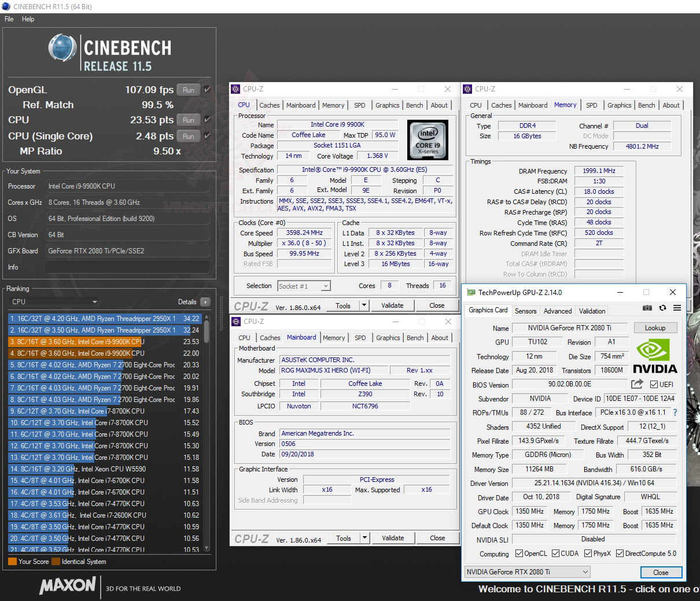Click the Close button in GPU-Z
The width and height of the screenshot is (700, 601).
661,572
